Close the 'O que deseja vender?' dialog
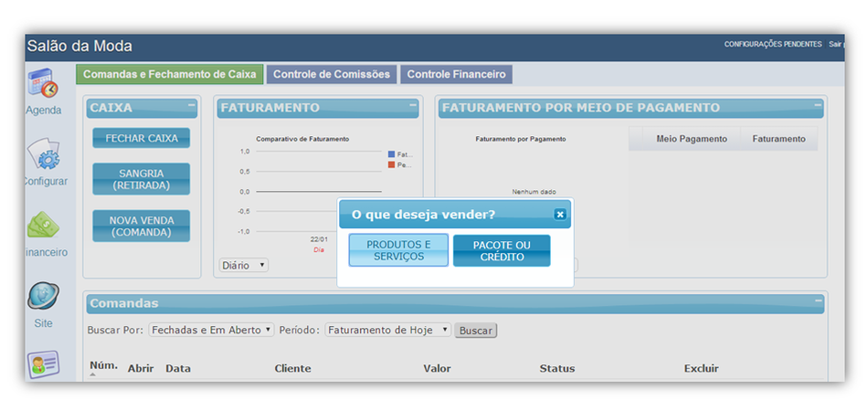Viewport: 868px width, 410px height. point(560,214)
